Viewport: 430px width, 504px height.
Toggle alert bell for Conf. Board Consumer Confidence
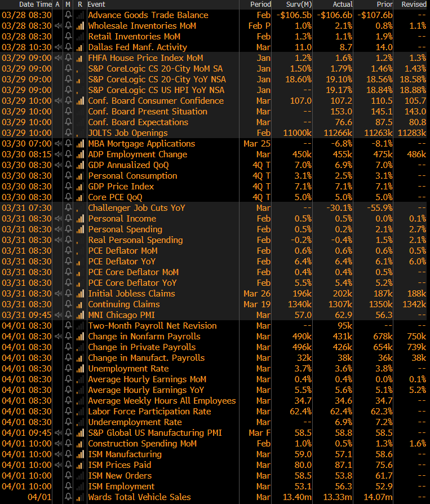pos(68,101)
